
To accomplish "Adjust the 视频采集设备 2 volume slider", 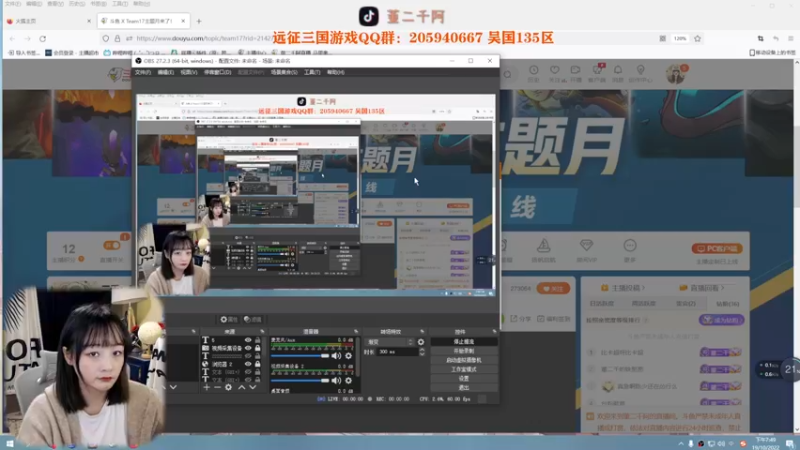I will click(x=301, y=380).
